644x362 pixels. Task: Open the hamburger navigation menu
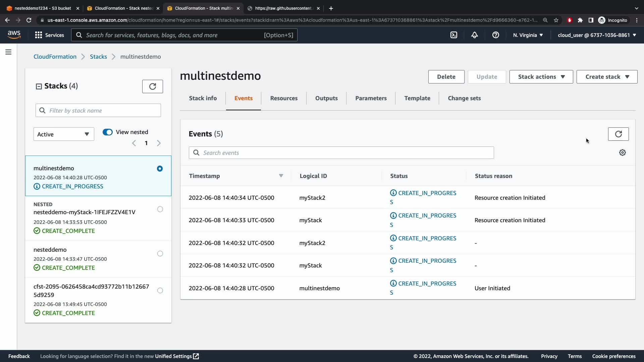[8, 52]
